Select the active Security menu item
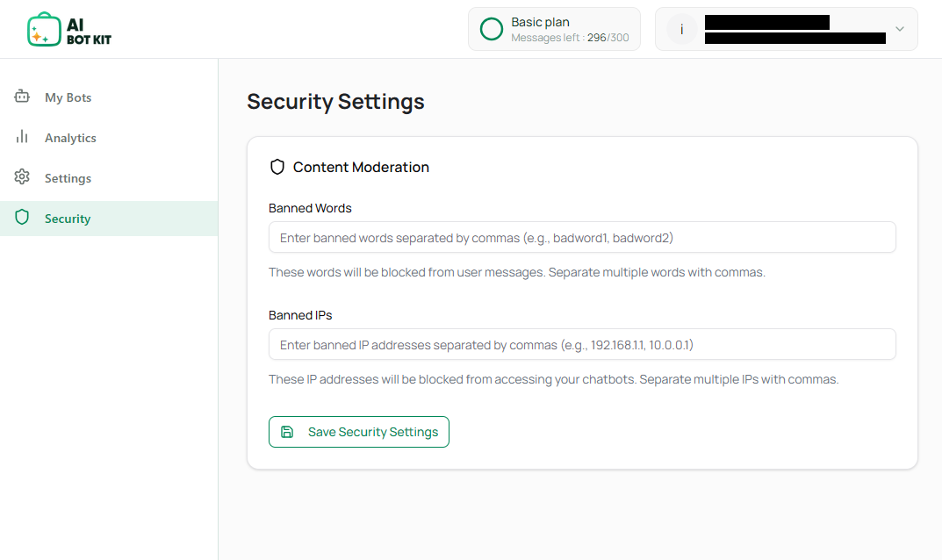This screenshot has width=942, height=560. coord(68,218)
